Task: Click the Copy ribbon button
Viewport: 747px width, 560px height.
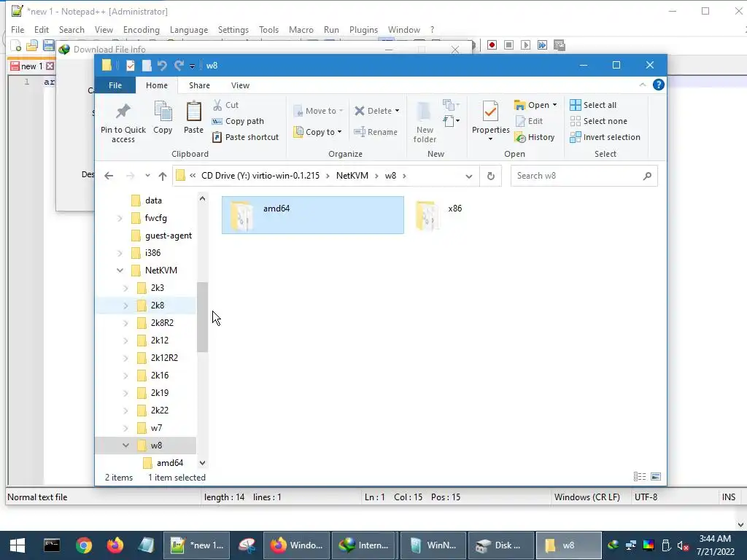Action: point(163,118)
